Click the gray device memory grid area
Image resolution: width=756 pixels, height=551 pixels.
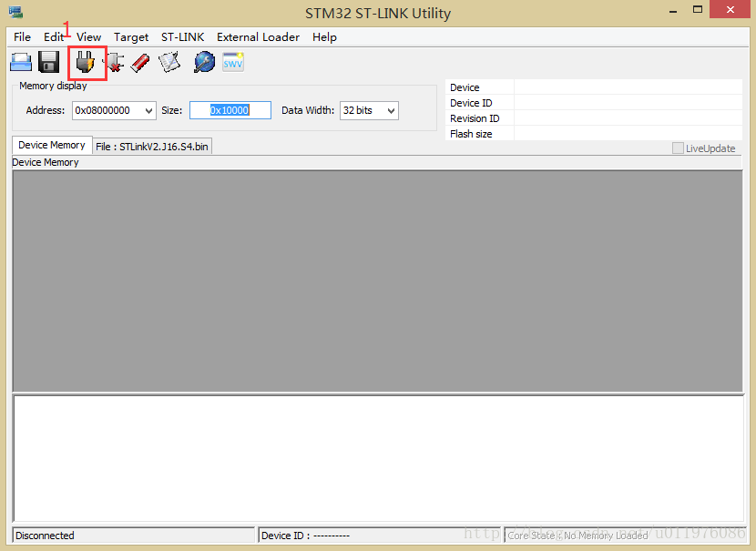click(x=377, y=281)
